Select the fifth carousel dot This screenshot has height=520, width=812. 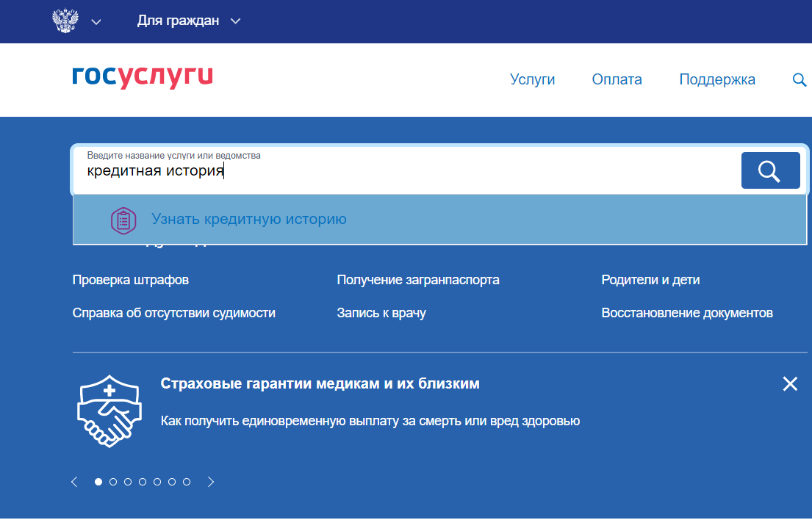[x=157, y=482]
